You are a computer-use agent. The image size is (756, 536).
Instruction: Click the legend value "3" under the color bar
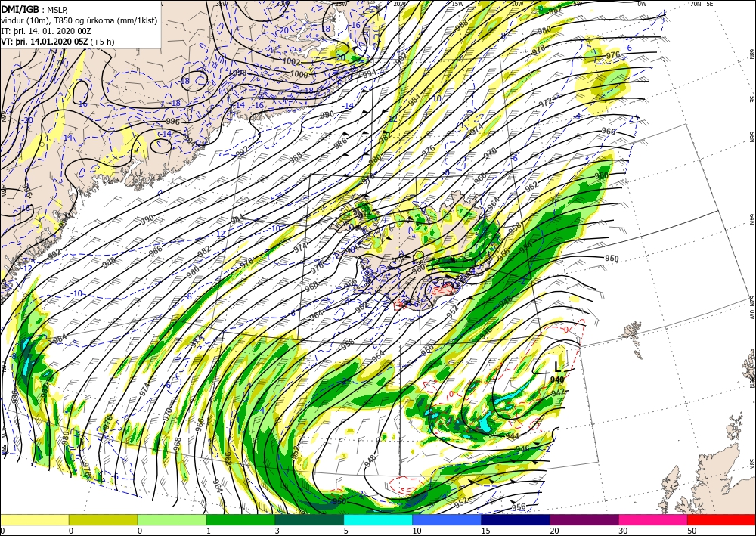tap(277, 531)
